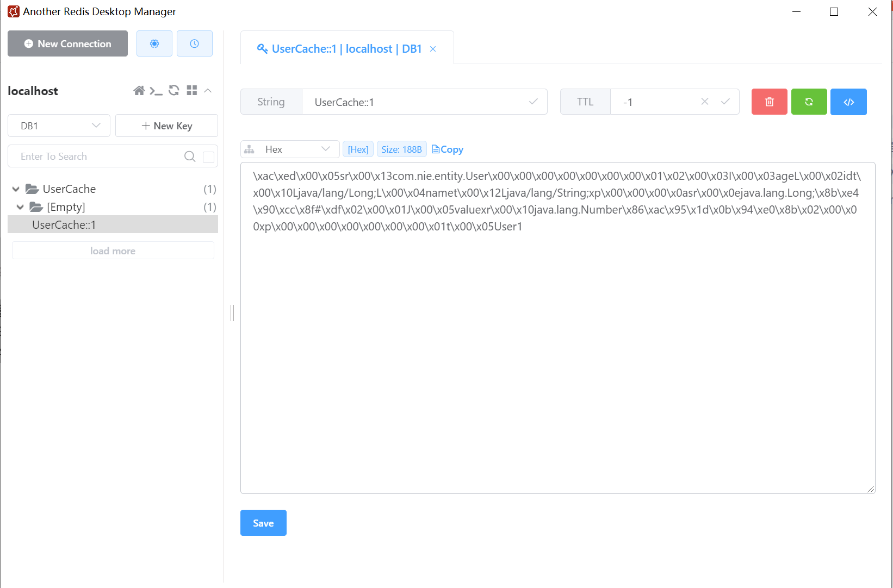The width and height of the screenshot is (893, 588).
Task: Click the sidebar panel divider handle
Action: click(x=232, y=312)
